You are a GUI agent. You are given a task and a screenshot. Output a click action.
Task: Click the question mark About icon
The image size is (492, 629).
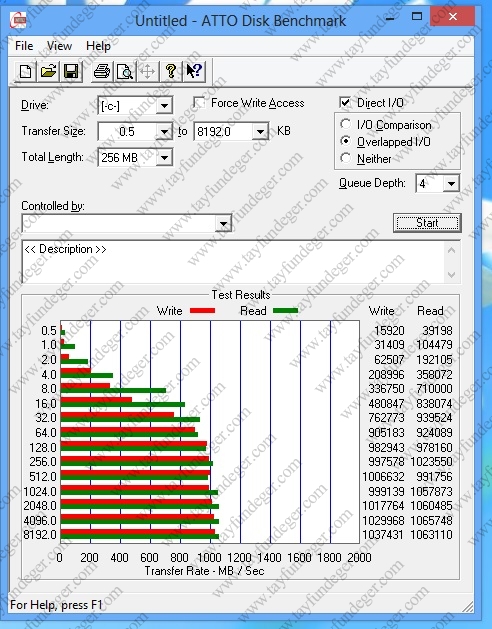171,72
